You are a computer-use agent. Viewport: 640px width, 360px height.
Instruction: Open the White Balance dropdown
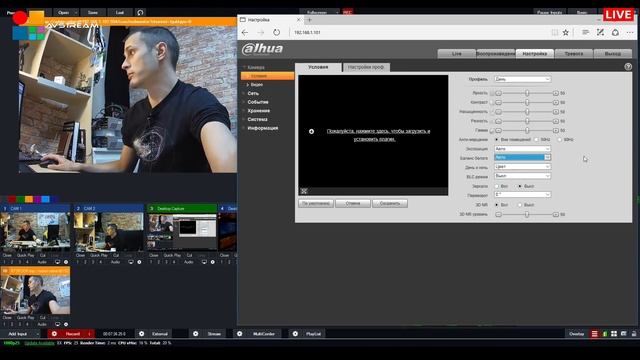(522, 157)
